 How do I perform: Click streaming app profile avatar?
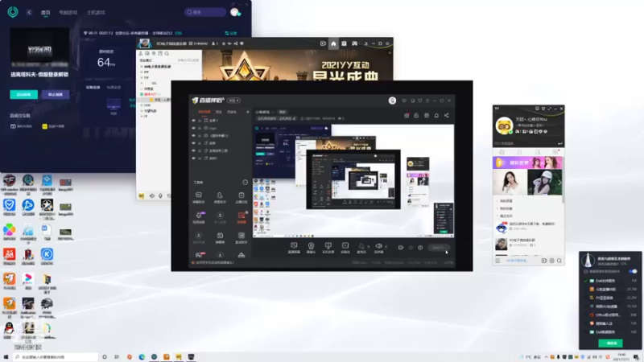point(392,101)
